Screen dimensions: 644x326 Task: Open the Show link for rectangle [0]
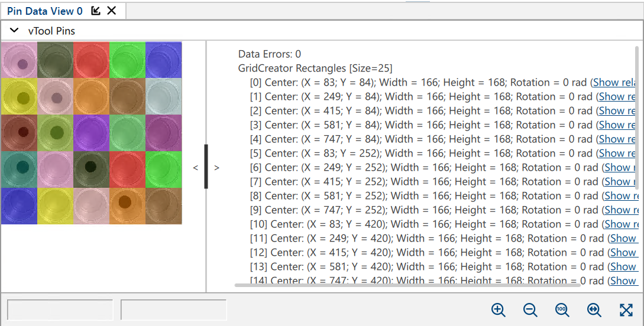[614, 83]
